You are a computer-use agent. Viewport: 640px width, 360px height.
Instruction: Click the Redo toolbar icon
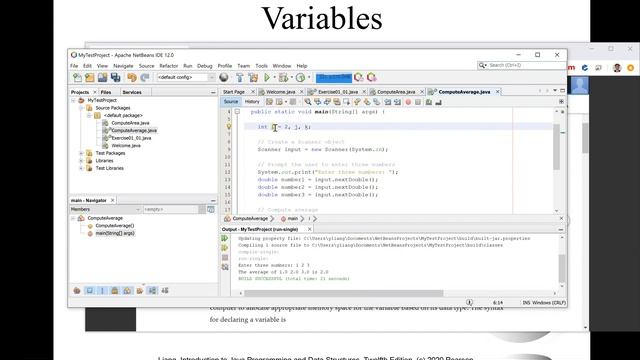tap(144, 77)
